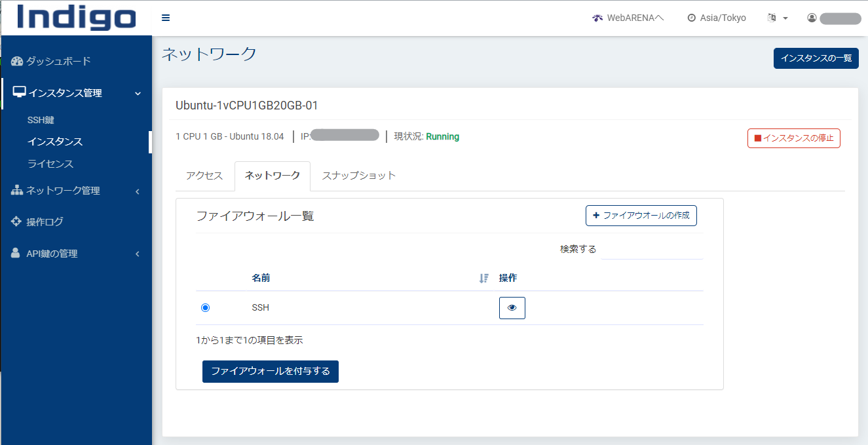Open the language selector dropdown
The image size is (868, 445).
click(x=777, y=18)
